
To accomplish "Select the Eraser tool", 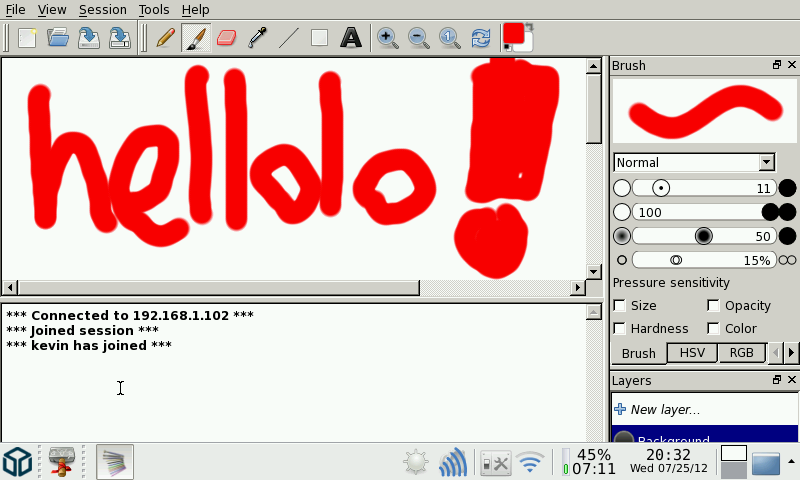I will 226,38.
